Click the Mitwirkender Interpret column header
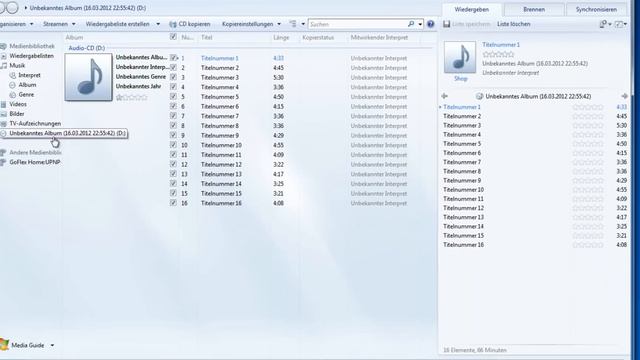The image size is (640, 360). pos(379,37)
